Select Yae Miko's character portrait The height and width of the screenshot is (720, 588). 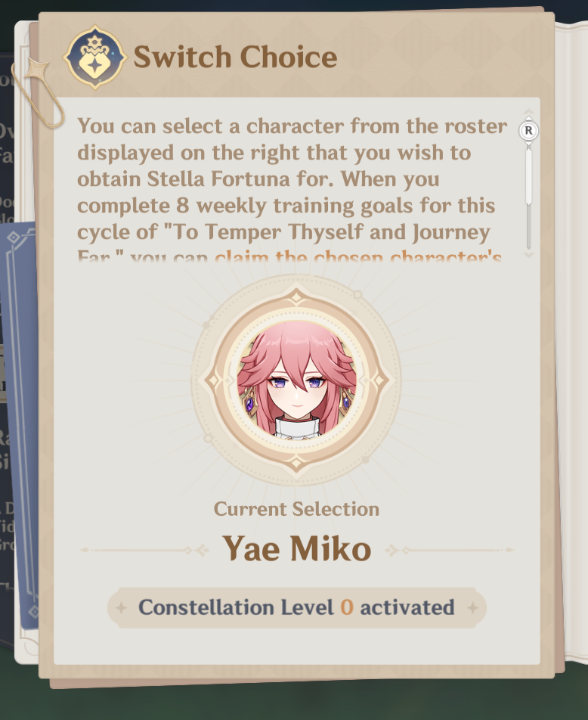pos(296,380)
